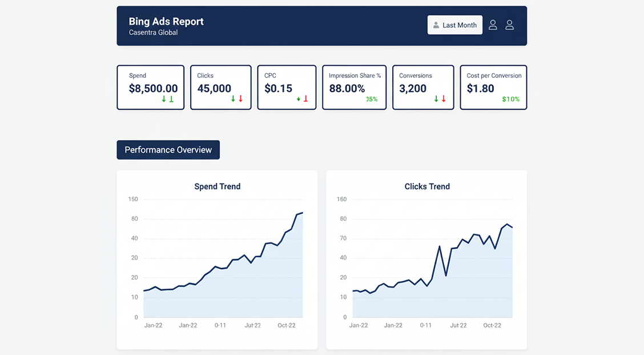This screenshot has height=355, width=644.
Task: Click the person icon inside Last Month button
Action: point(436,25)
